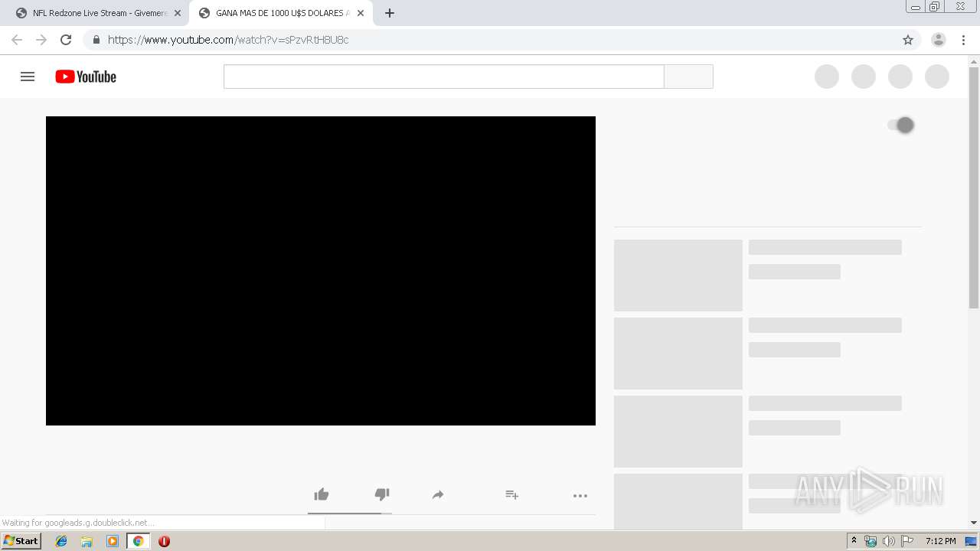Dislike the video with thumbs down

pos(382,495)
